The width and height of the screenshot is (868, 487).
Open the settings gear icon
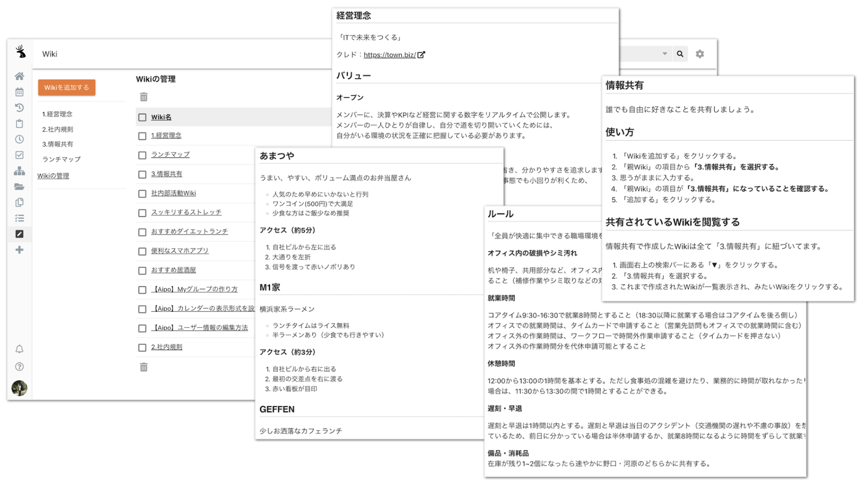click(x=700, y=54)
